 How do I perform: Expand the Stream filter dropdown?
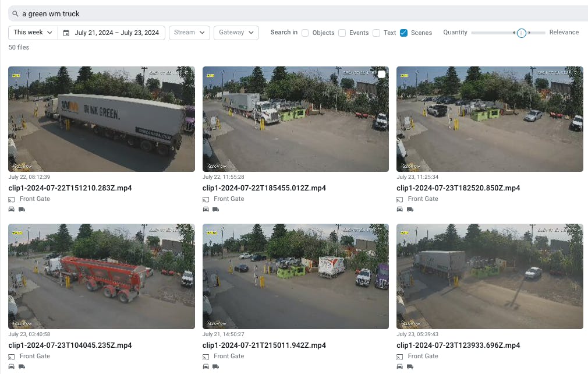click(189, 33)
